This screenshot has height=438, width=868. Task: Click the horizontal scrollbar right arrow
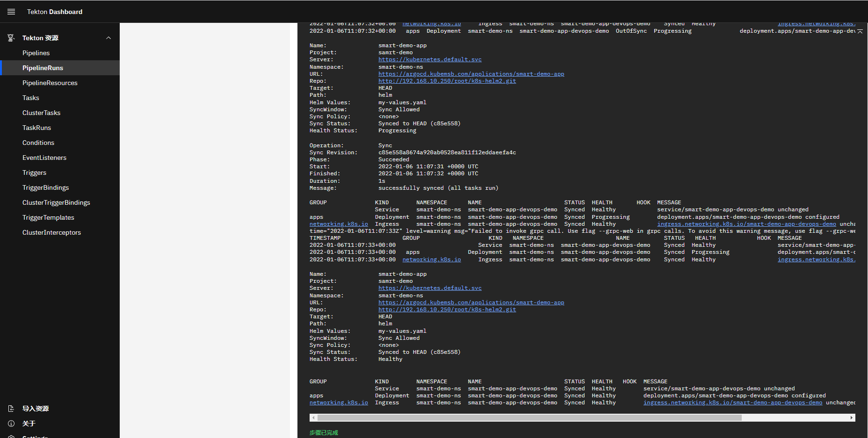click(x=852, y=417)
